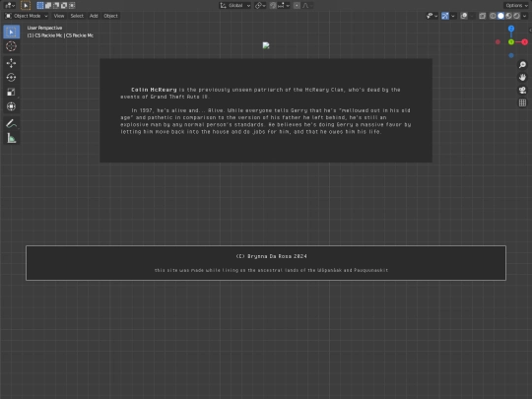The width and height of the screenshot is (532, 399).
Task: Select the Move tool
Action: [x=11, y=63]
